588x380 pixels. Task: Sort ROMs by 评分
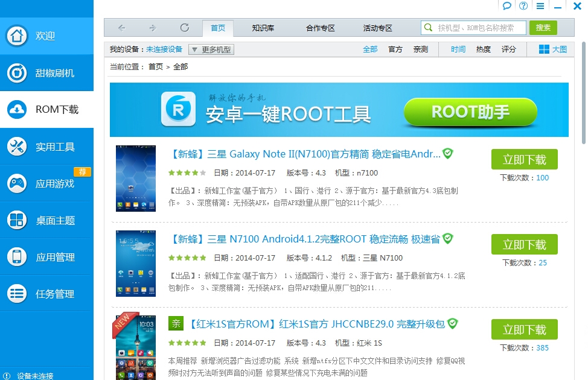(508, 49)
